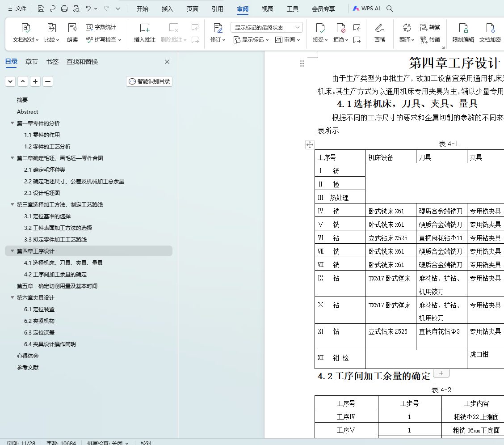Screen dimensions: 504x445
Task: Click the 卧式铣床 X61 cell in row Ⅳ
Action: 391,211
